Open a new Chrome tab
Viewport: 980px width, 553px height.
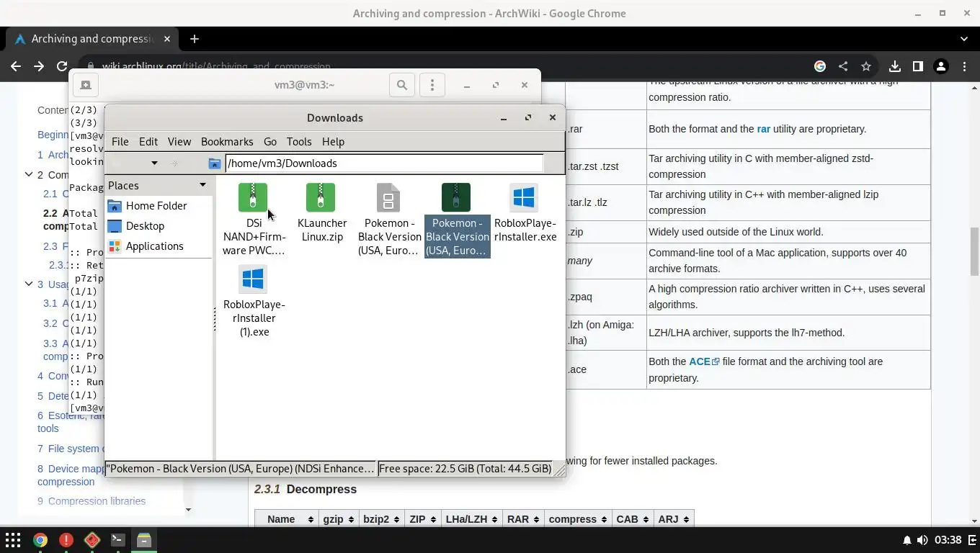click(195, 39)
